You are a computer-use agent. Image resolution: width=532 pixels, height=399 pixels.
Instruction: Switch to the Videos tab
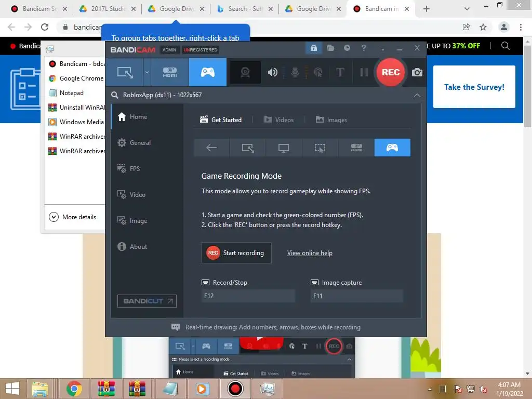click(278, 120)
